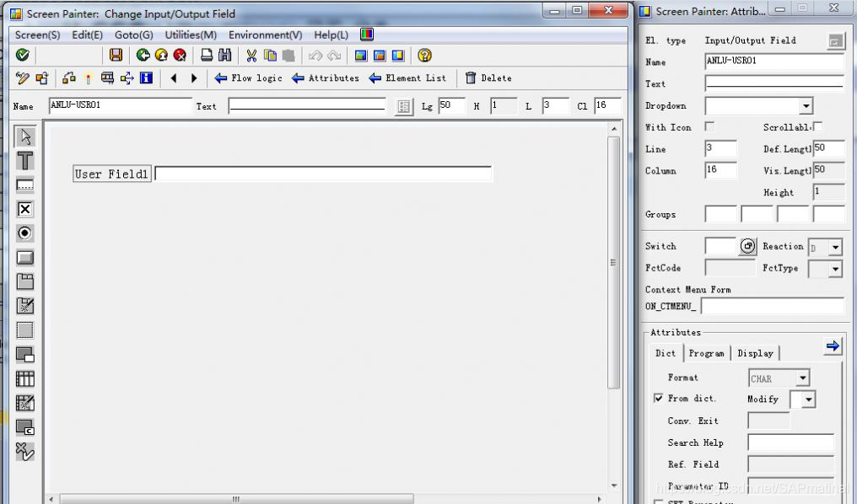Select the Table control tool
The width and height of the screenshot is (857, 504).
[24, 378]
